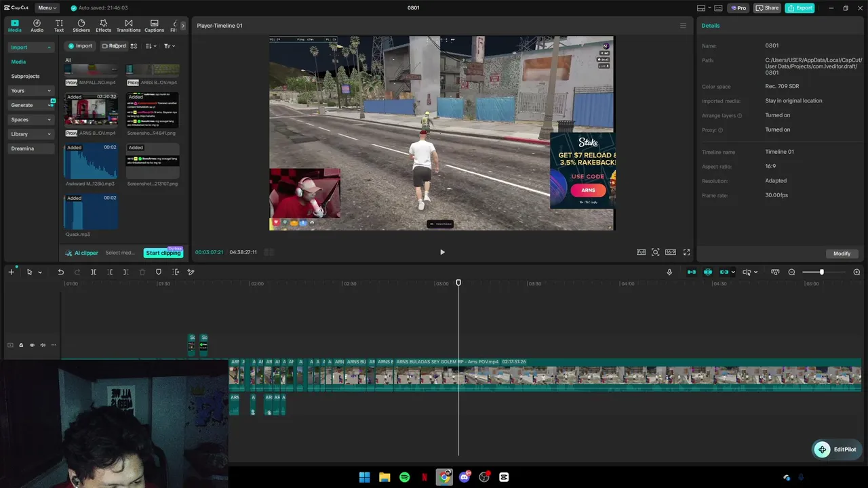Open the linkage options dropdown arrow
868x488 pixels.
point(733,272)
